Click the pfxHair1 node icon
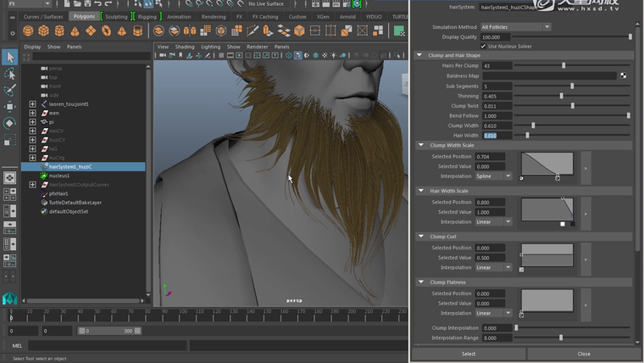 pyautogui.click(x=43, y=193)
